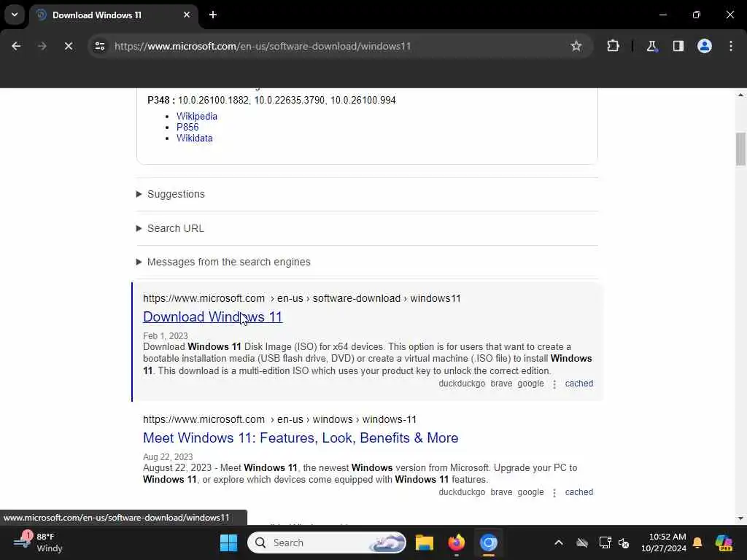747x560 pixels.
Task: Open a new tab
Action: (213, 15)
